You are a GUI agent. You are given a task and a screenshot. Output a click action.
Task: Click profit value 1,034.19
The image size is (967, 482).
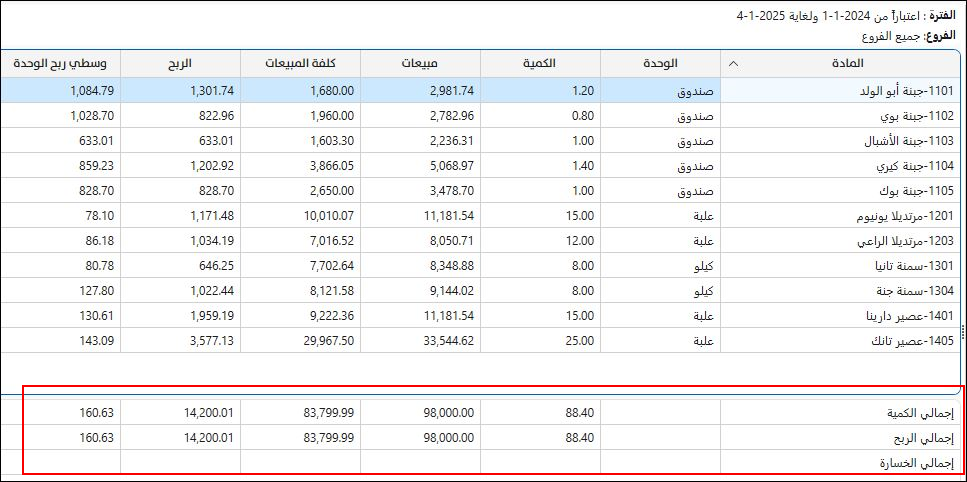click(214, 240)
